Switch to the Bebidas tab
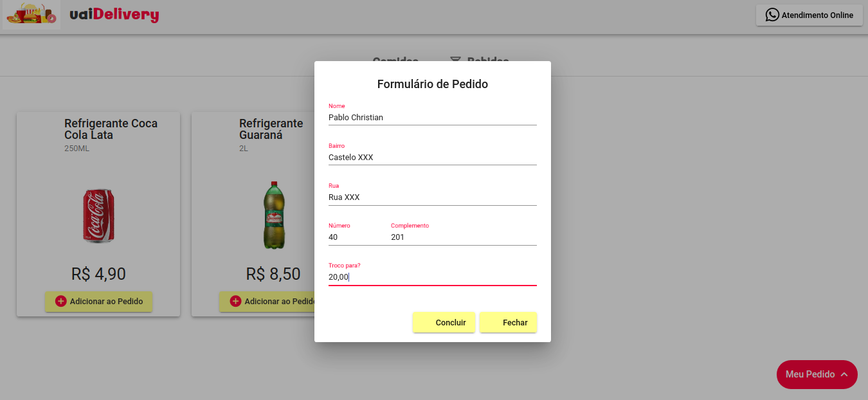Viewport: 868px width, 400px height. pos(479,61)
